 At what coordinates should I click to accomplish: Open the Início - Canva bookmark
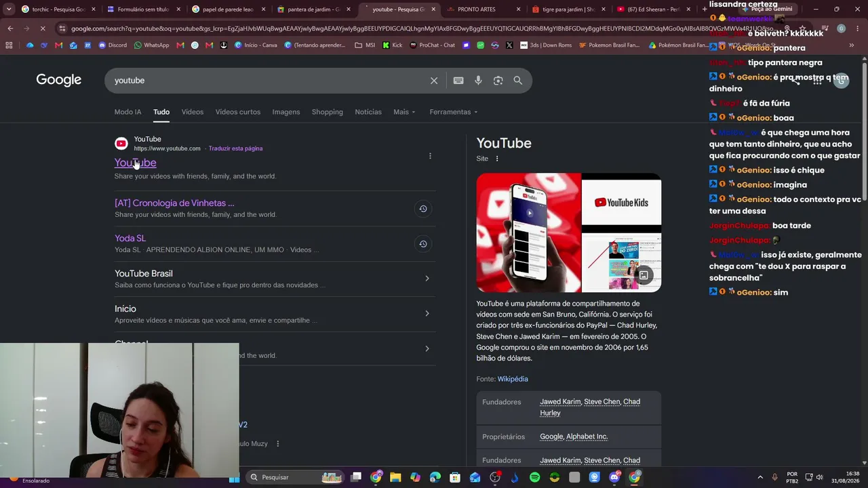coord(255,45)
